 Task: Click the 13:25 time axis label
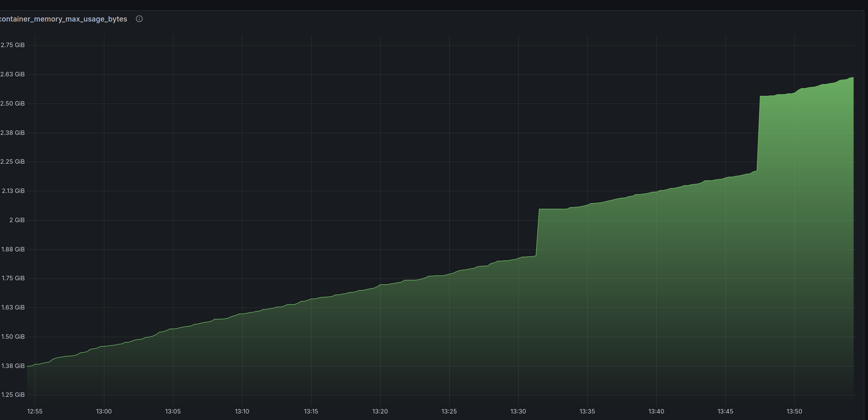(449, 411)
